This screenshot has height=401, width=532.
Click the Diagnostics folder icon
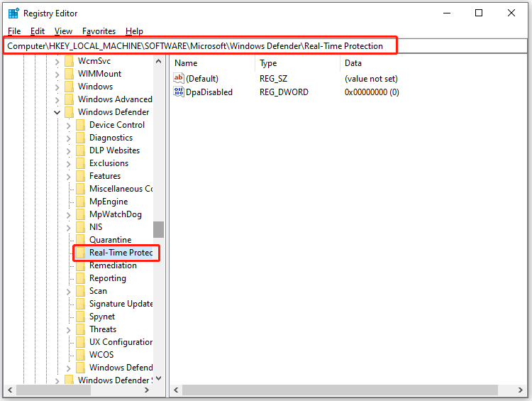pyautogui.click(x=80, y=138)
